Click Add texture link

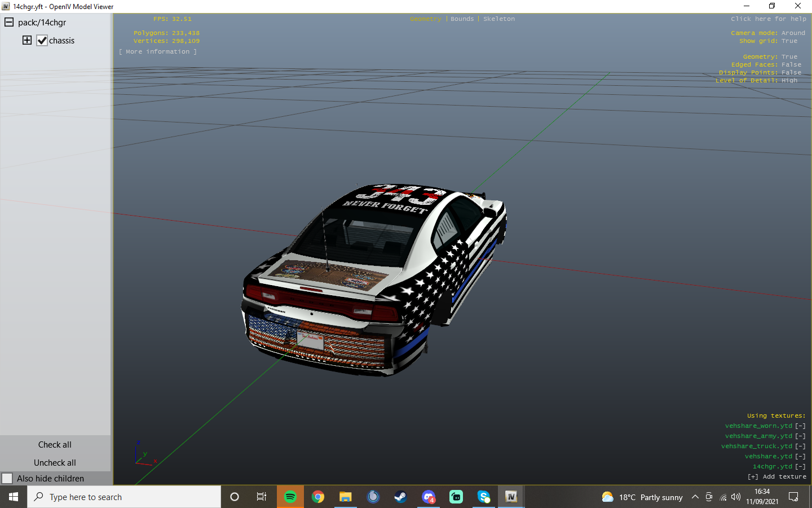click(777, 477)
